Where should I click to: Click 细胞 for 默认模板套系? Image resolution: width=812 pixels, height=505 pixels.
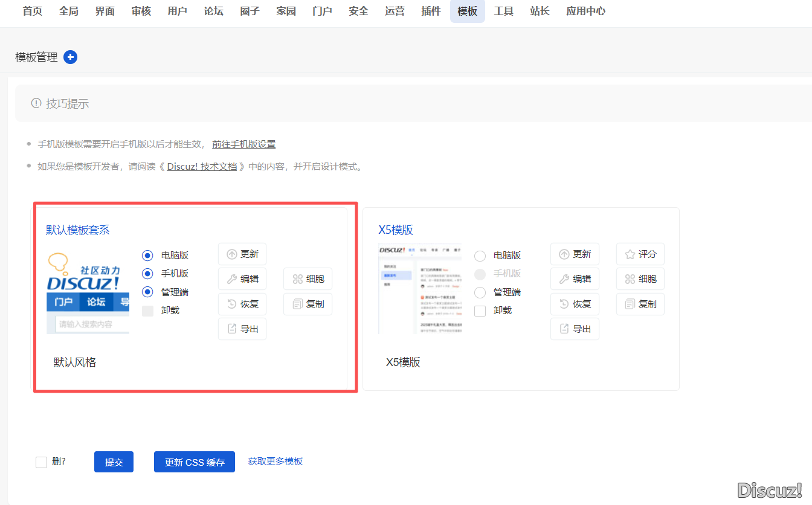tap(308, 279)
